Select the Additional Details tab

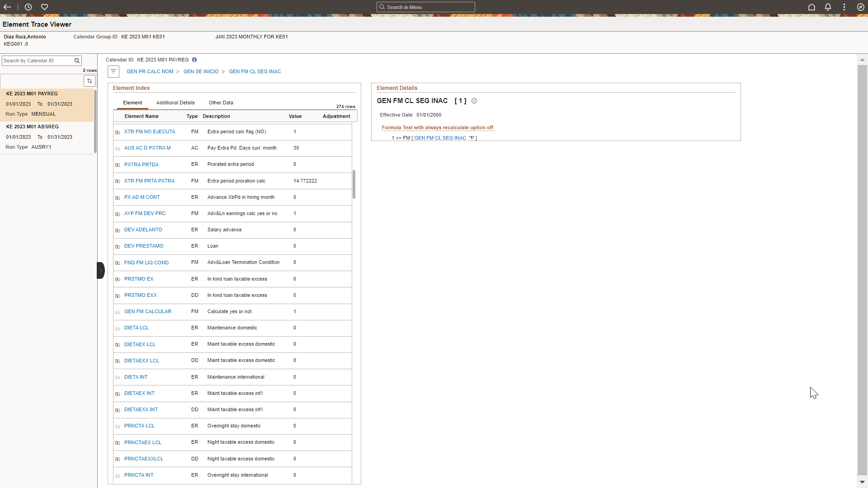coord(175,103)
